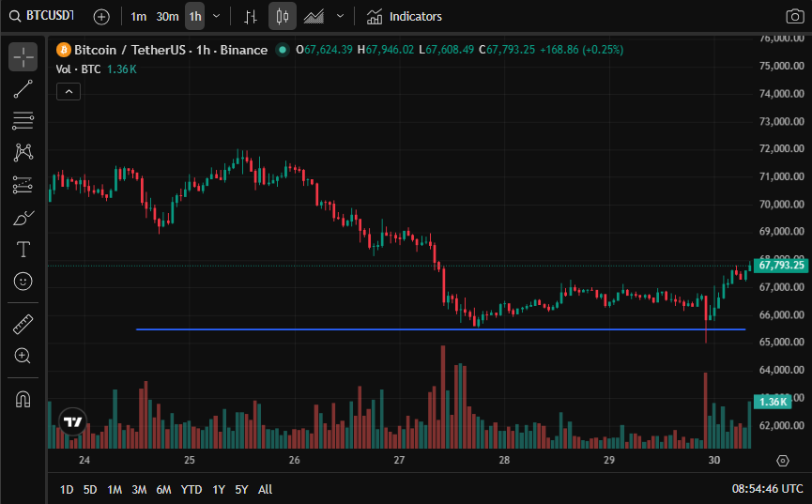Set date range to 3M
812x504 pixels.
click(x=139, y=490)
